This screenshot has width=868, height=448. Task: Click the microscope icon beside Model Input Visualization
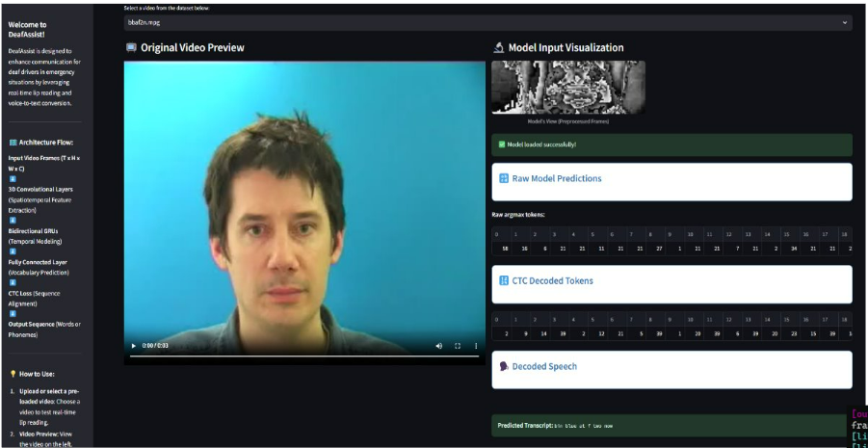pyautogui.click(x=498, y=47)
